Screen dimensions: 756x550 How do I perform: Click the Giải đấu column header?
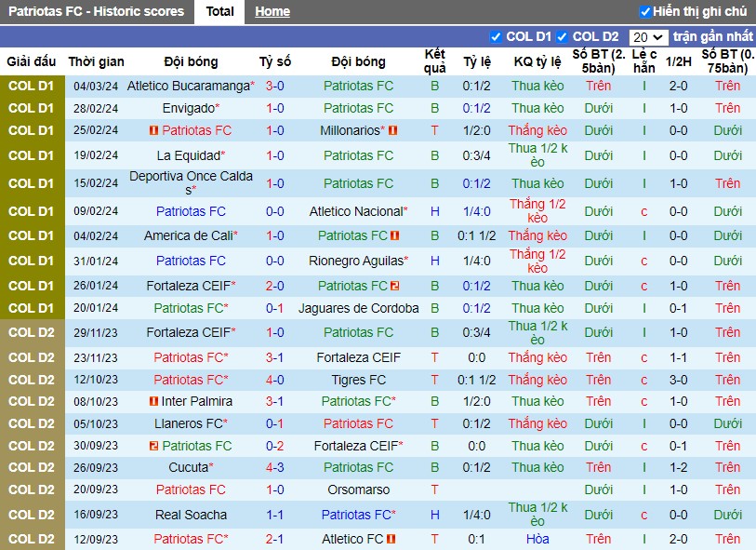point(32,61)
